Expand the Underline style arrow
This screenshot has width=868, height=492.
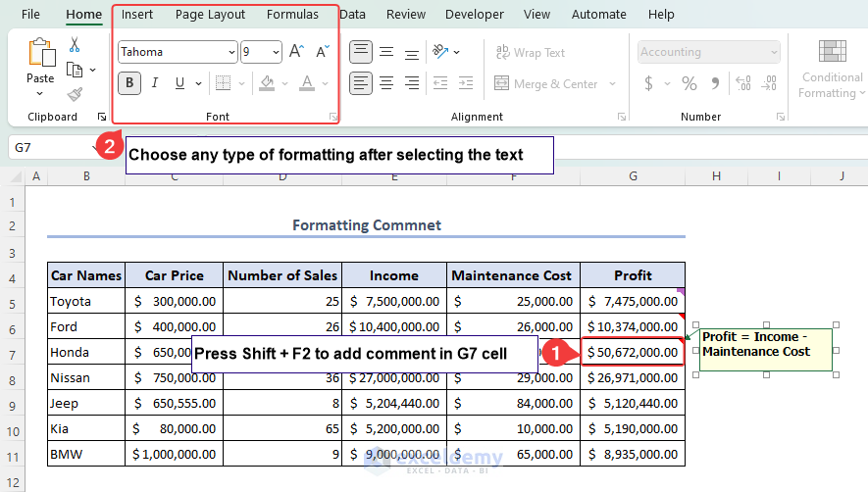click(198, 84)
